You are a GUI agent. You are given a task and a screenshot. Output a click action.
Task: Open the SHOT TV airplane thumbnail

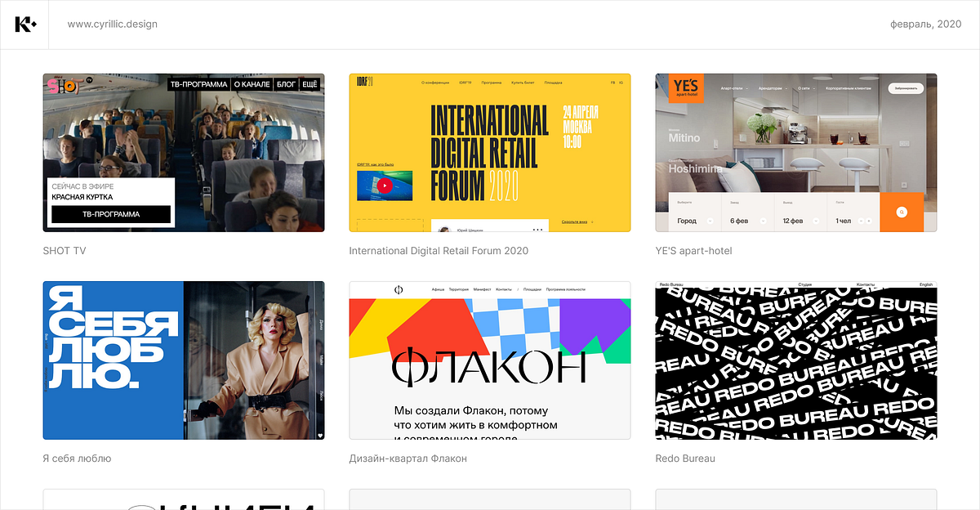pos(184,153)
